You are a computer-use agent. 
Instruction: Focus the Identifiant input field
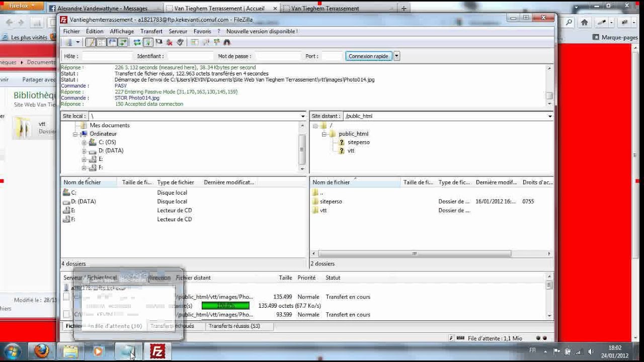[190, 56]
